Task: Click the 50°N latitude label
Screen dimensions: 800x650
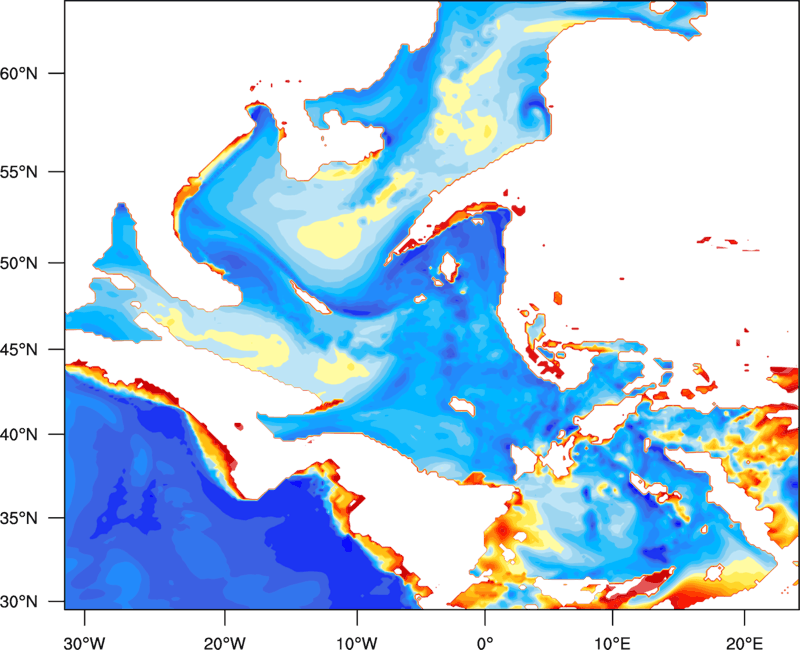Action: pos(19,263)
